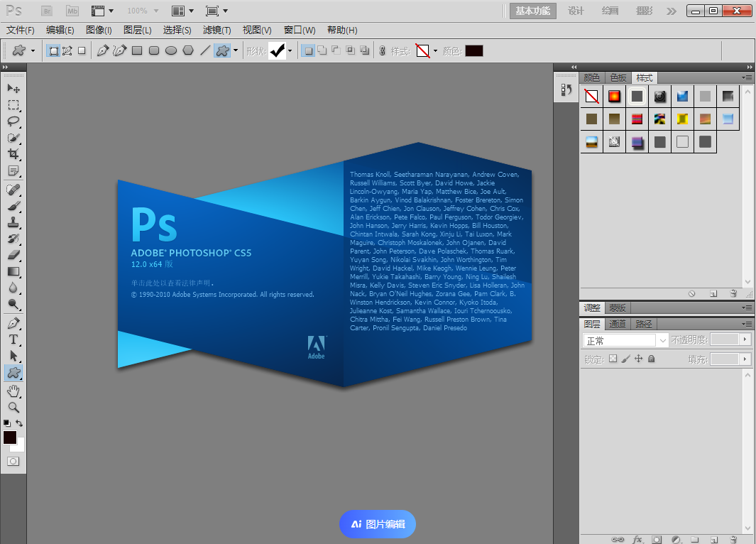Select the Blur tool
756x544 pixels.
click(13, 288)
